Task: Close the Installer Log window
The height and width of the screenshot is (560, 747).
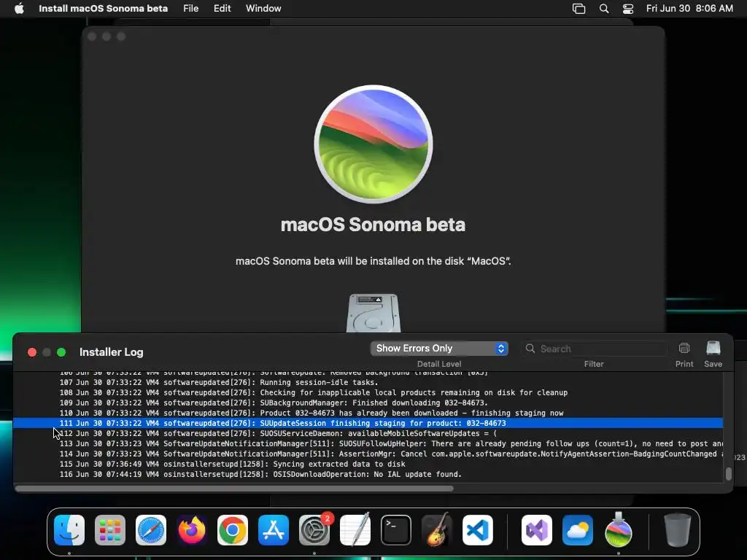Action: tap(32, 352)
